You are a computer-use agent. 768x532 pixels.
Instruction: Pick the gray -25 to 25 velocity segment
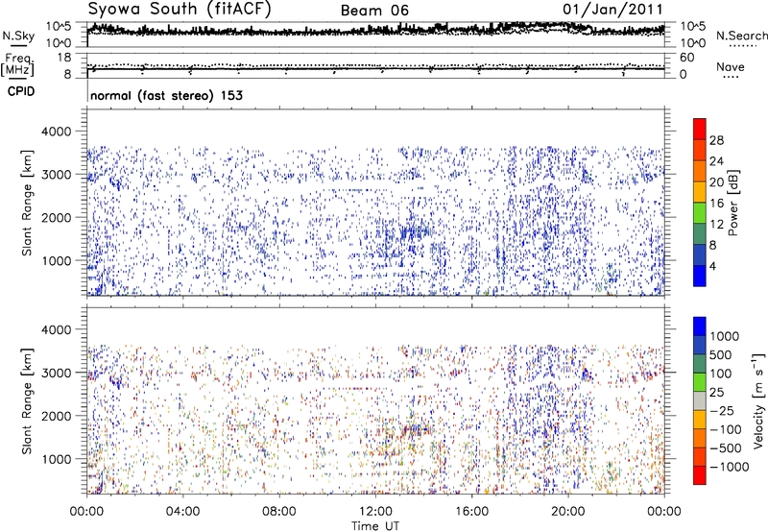(700, 400)
